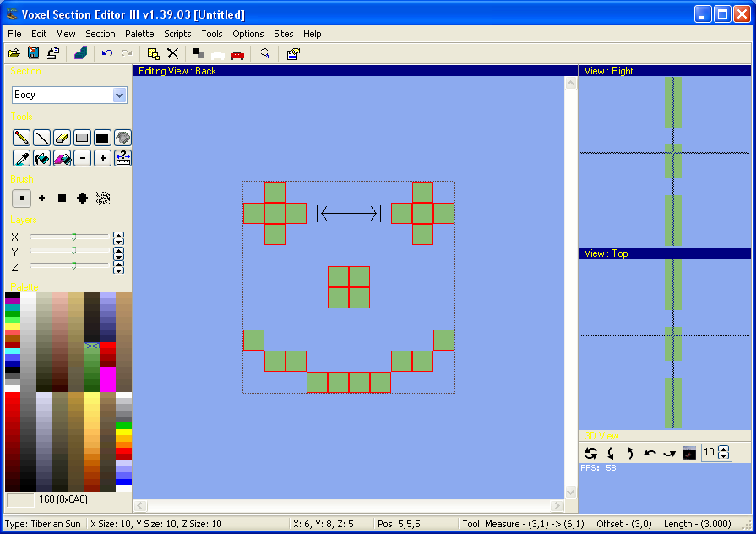This screenshot has width=756, height=534.
Task: Click the red car toolbar icon
Action: click(x=237, y=55)
